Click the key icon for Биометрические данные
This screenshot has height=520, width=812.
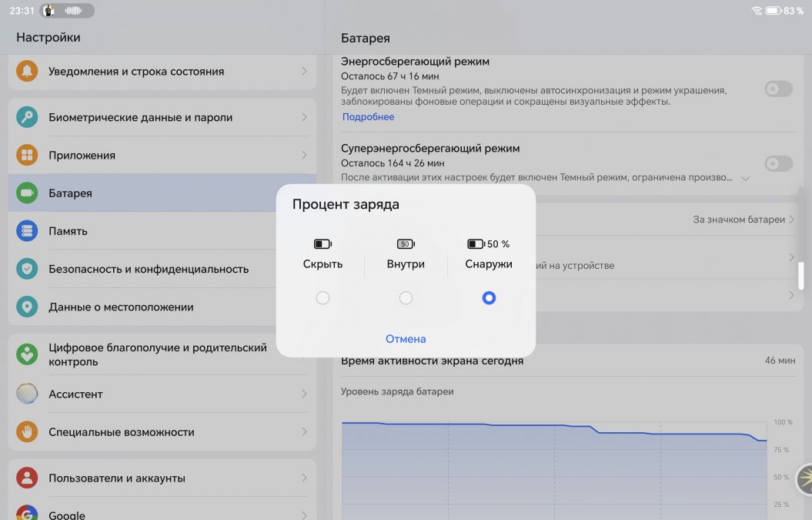coord(27,117)
